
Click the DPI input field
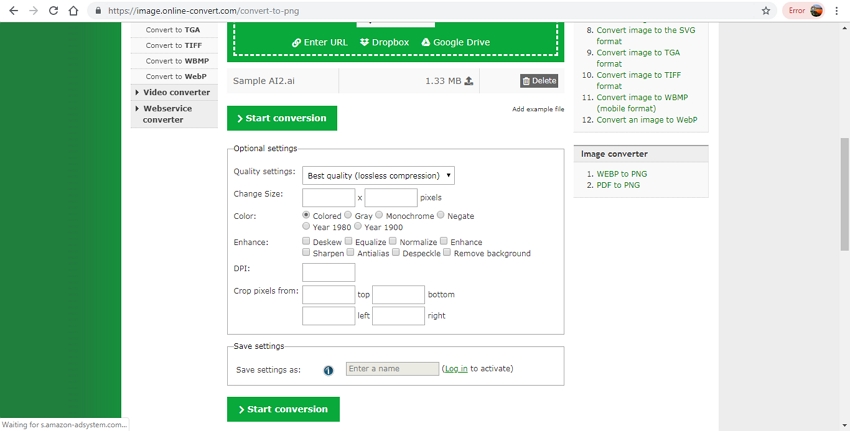tap(328, 272)
